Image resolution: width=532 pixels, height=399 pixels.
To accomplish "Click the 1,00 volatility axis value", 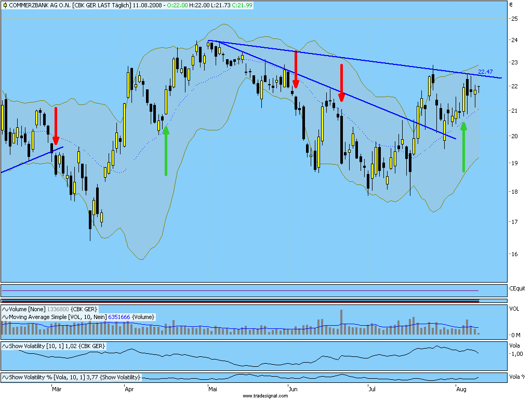I will (x=517, y=354).
